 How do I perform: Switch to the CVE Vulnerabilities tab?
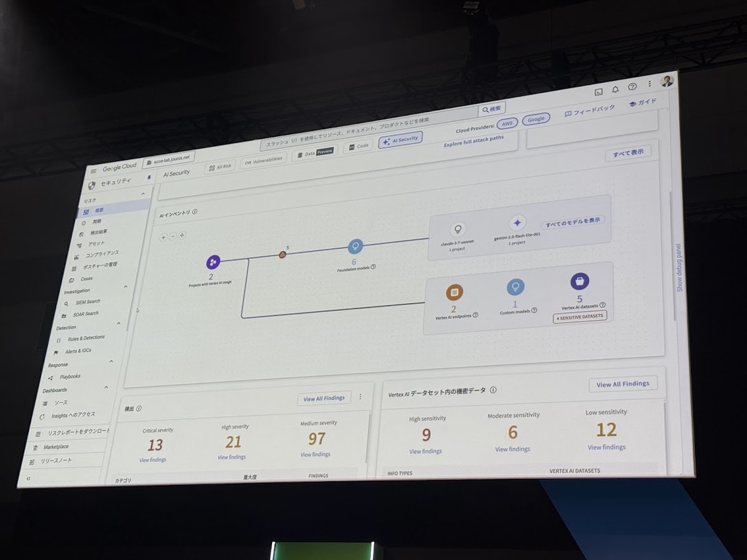[263, 159]
